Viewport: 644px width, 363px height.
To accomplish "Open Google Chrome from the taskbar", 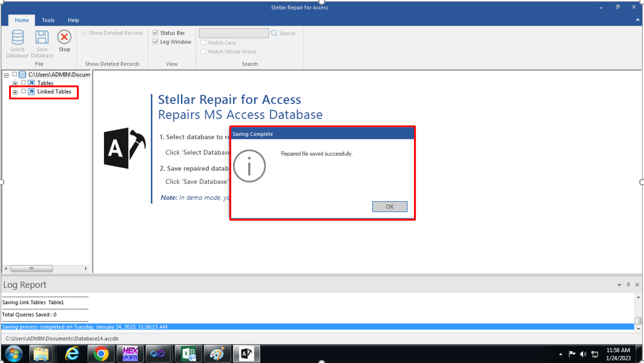I will (101, 353).
